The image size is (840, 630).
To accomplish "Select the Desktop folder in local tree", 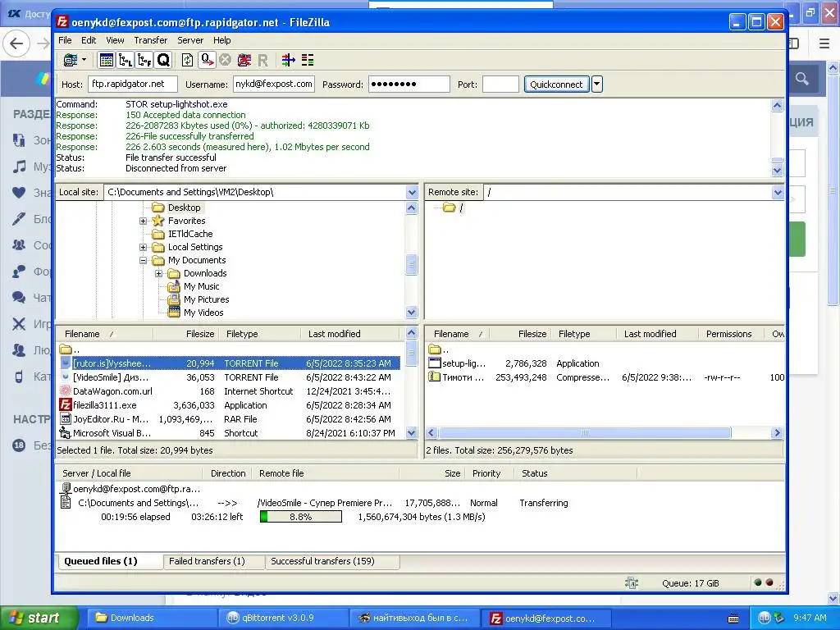I will click(x=184, y=208).
